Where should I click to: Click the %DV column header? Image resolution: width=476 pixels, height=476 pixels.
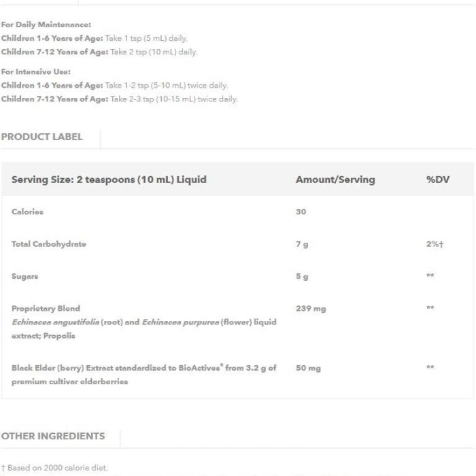point(438,180)
